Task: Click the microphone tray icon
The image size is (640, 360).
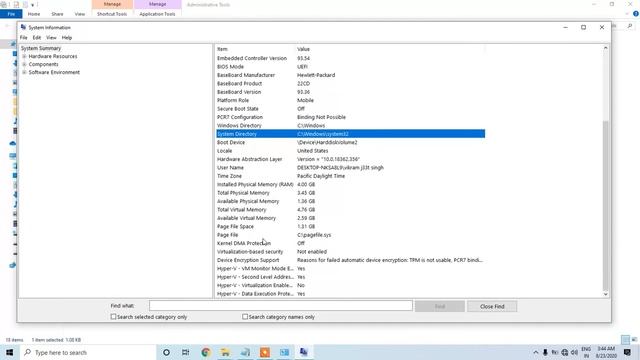Action: (x=545, y=352)
